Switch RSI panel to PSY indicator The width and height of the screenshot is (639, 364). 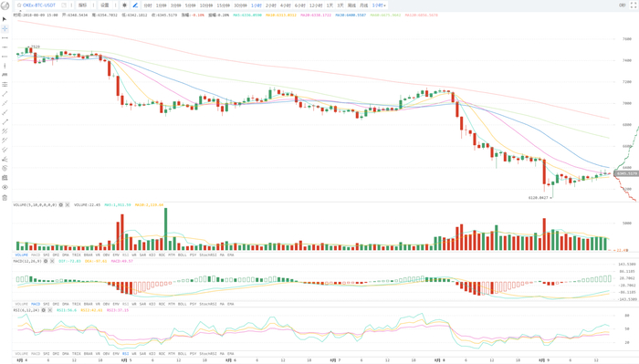(x=193, y=353)
